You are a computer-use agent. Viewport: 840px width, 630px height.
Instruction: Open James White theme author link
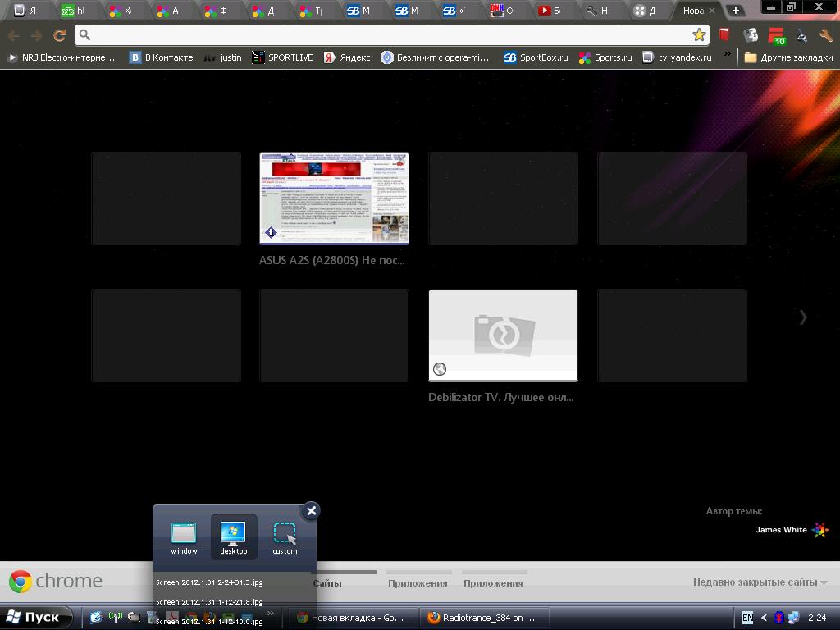point(781,530)
